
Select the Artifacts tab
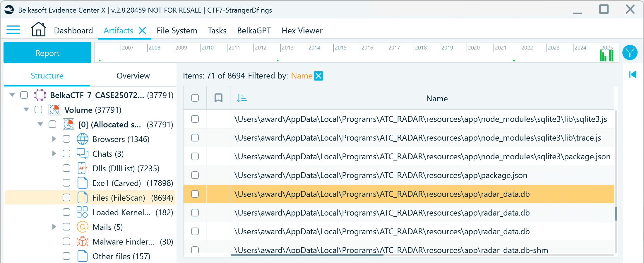point(118,30)
